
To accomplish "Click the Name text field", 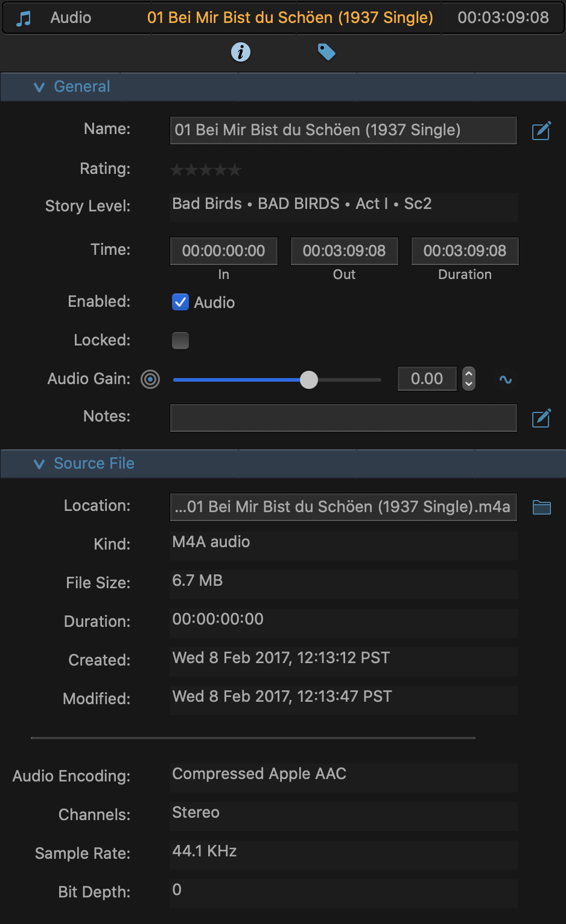I will pyautogui.click(x=343, y=130).
